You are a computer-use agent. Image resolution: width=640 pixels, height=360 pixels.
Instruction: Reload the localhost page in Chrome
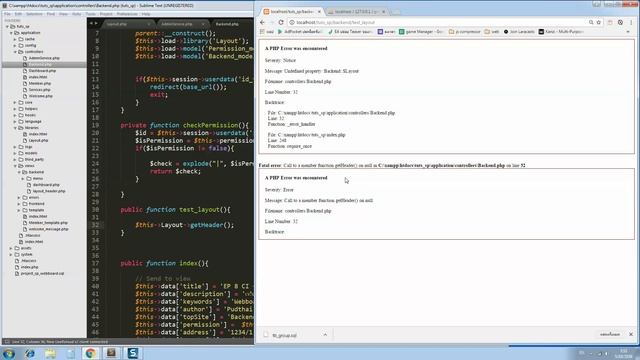point(281,22)
